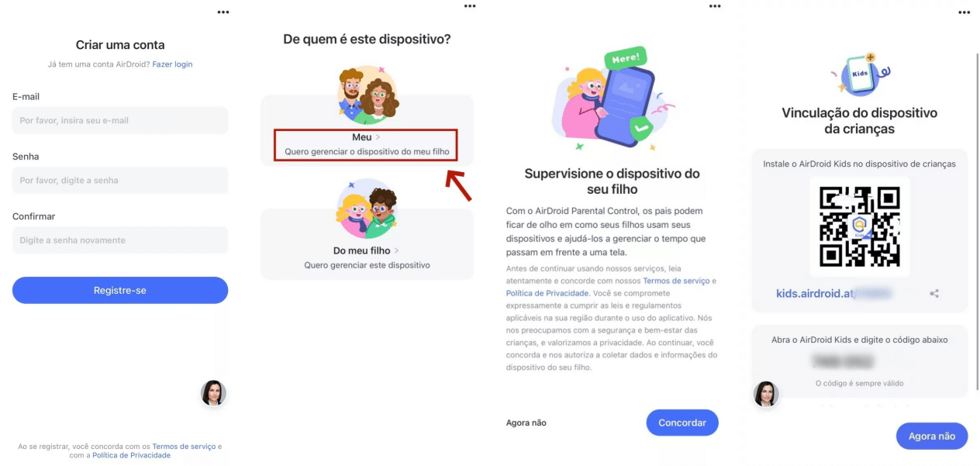Select the kids illustration for Do meu filho
The height and width of the screenshot is (466, 980).
367,209
